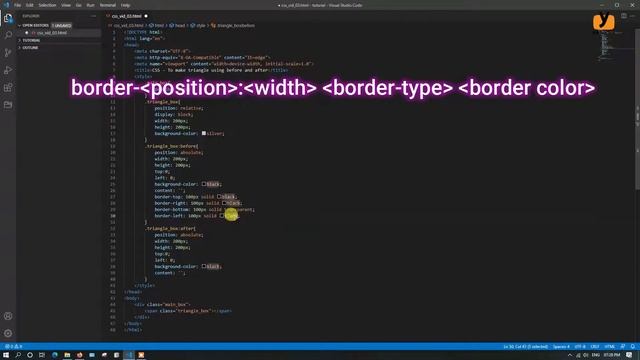Expand the OUTLINE section
The width and height of the screenshot is (640, 360).
29,48
